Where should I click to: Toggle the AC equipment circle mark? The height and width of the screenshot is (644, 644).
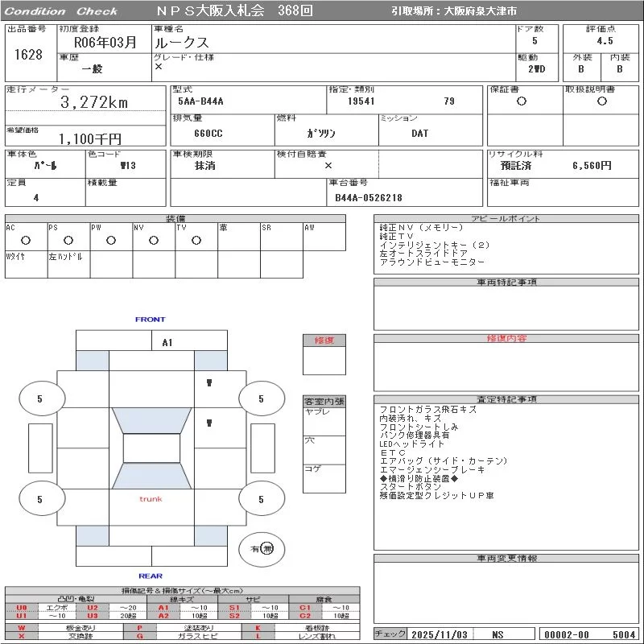[26, 240]
